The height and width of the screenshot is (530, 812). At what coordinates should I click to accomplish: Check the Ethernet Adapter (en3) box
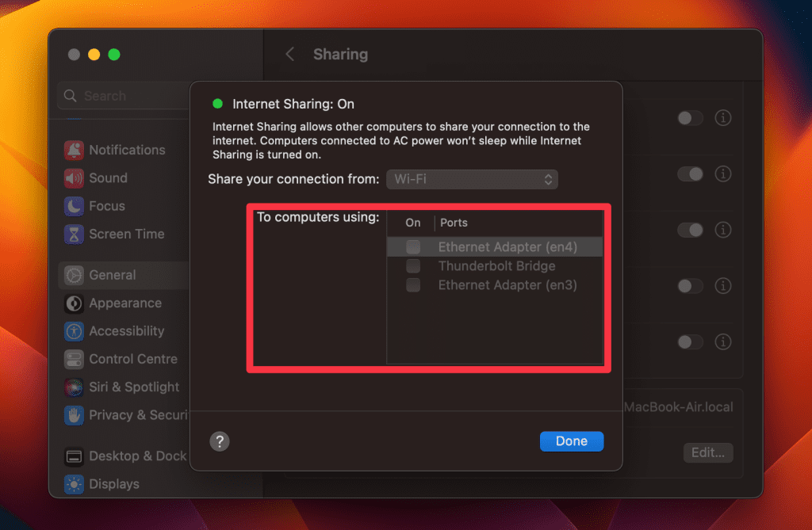(413, 285)
